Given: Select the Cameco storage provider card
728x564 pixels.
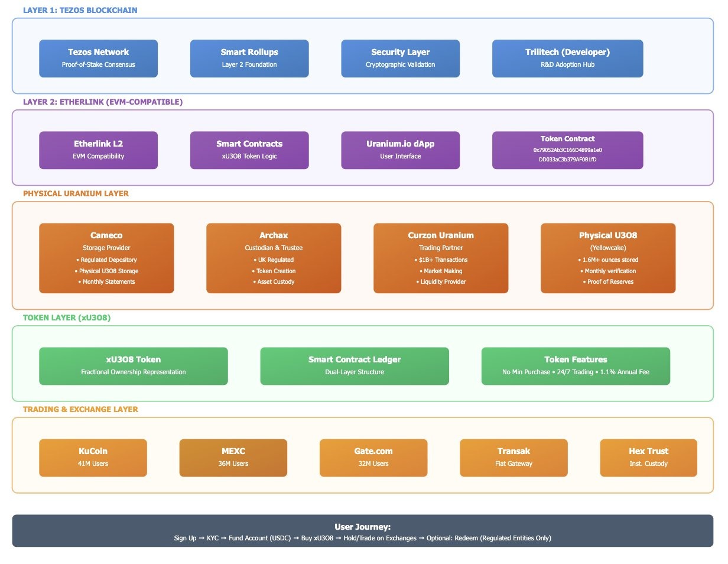Looking at the screenshot, I should [x=106, y=258].
